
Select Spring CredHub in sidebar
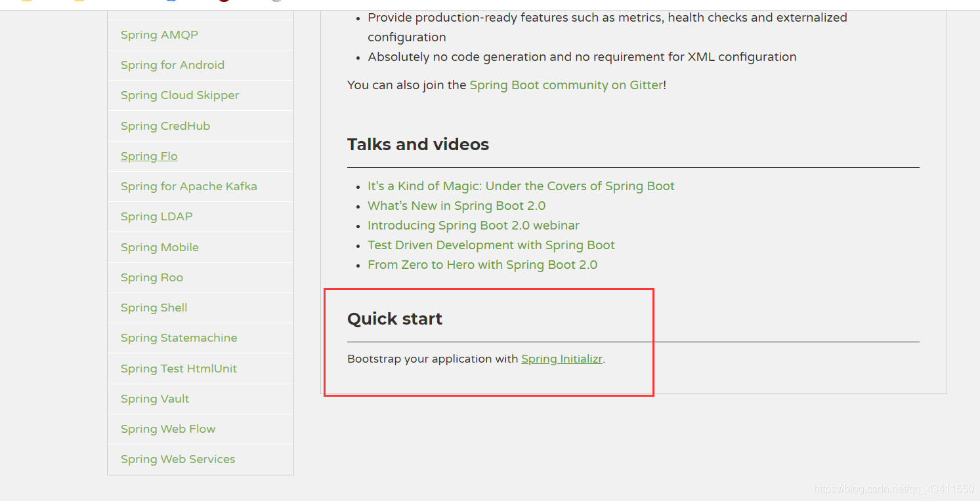[x=165, y=126]
